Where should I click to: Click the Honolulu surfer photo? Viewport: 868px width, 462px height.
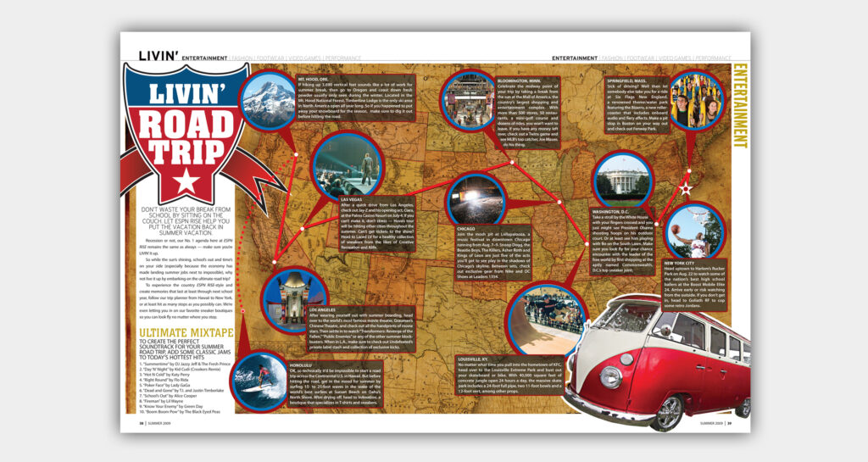click(x=260, y=381)
